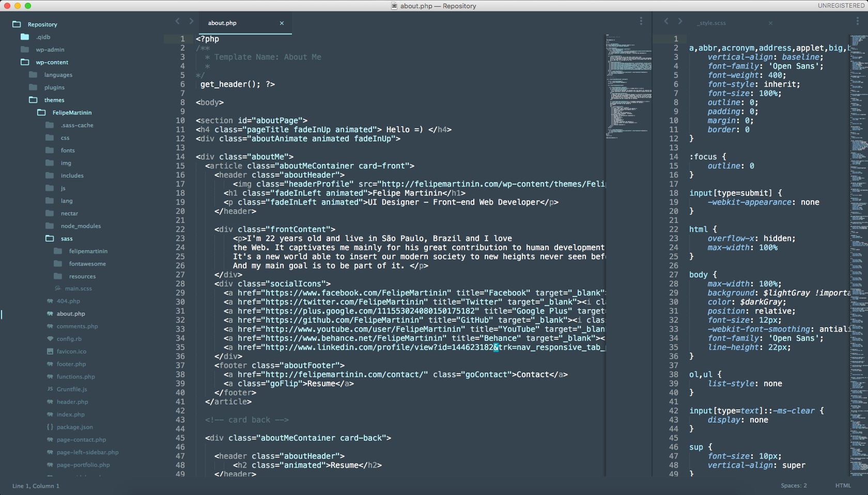Screen dimensions: 868x495
Task: Click Line 1, Column 1 status text
Action: click(36, 486)
